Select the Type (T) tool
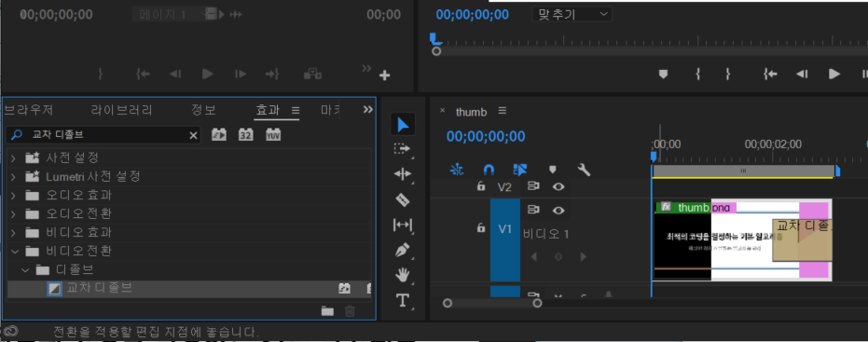The width and height of the screenshot is (868, 342). 403,300
